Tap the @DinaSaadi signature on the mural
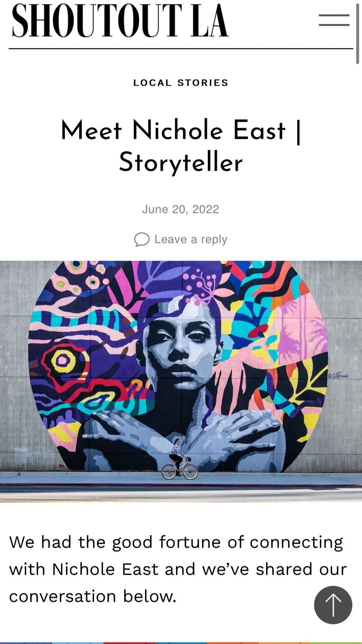This screenshot has height=644, width=362. tap(338, 376)
